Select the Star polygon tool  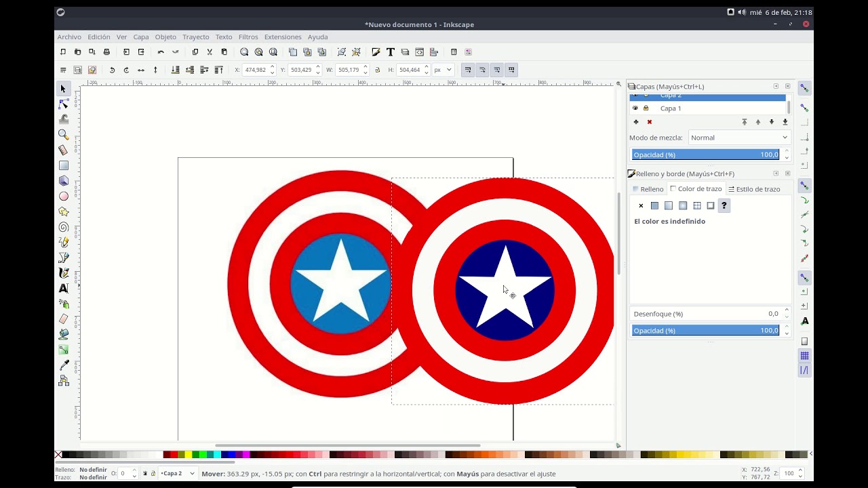coord(64,211)
